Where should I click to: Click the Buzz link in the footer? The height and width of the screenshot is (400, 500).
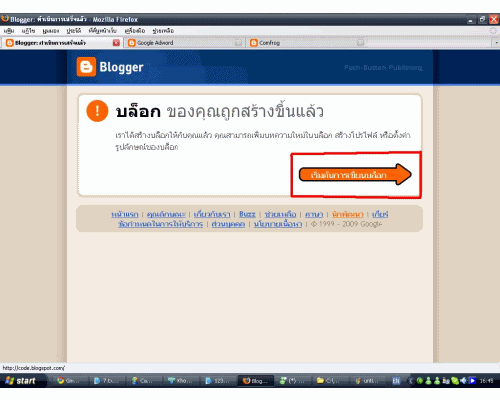coord(247,214)
